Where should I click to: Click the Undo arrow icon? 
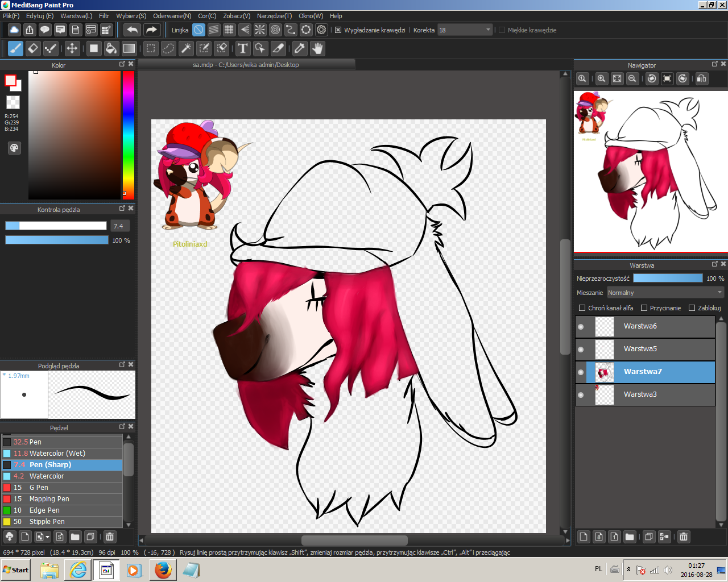pyautogui.click(x=133, y=30)
